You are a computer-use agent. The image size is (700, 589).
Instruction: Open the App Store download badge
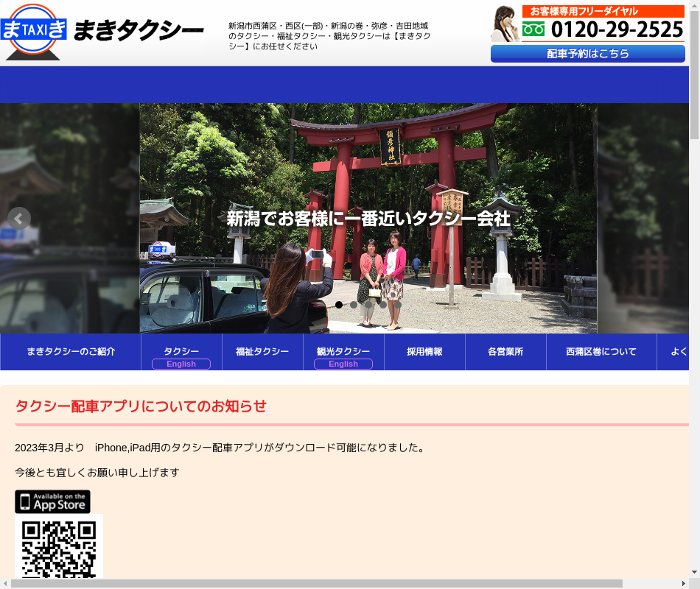tap(52, 501)
